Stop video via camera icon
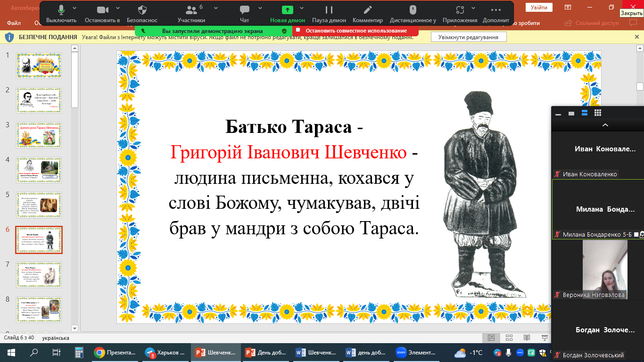Screen dimensions: 644x362 (x=102, y=10)
